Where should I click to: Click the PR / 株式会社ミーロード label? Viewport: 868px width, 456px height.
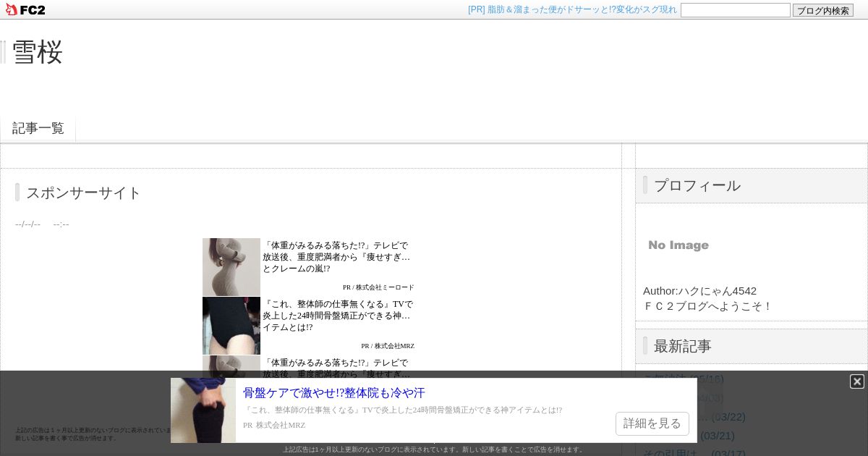coord(378,287)
